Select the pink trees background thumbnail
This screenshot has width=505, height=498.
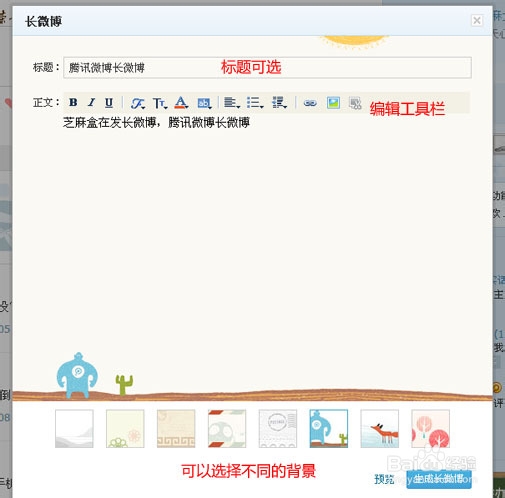point(430,429)
